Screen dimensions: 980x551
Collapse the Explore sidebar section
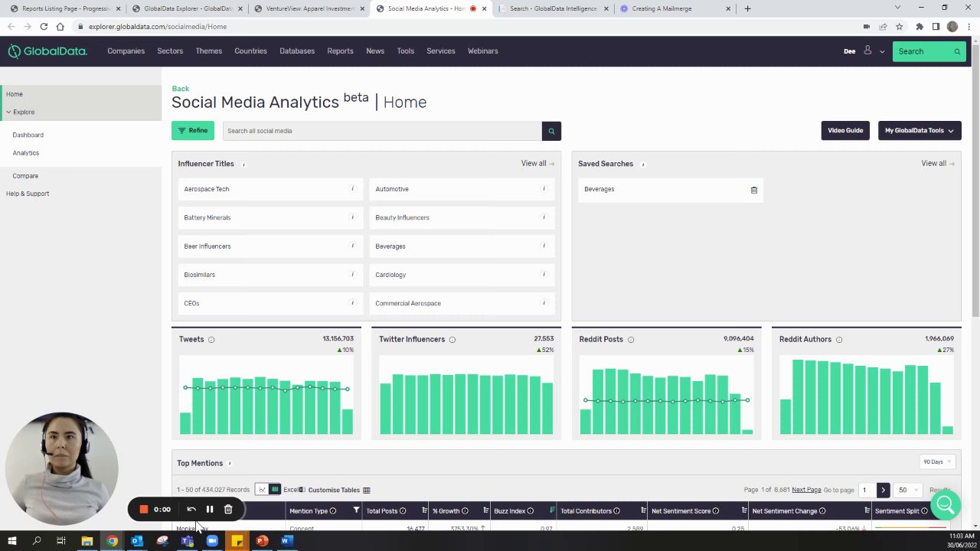point(8,112)
